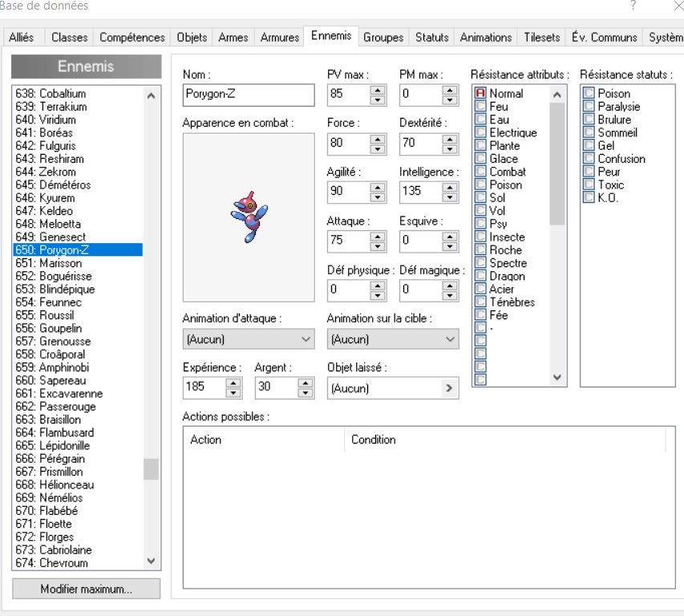Decrease Argent value

coord(306,393)
